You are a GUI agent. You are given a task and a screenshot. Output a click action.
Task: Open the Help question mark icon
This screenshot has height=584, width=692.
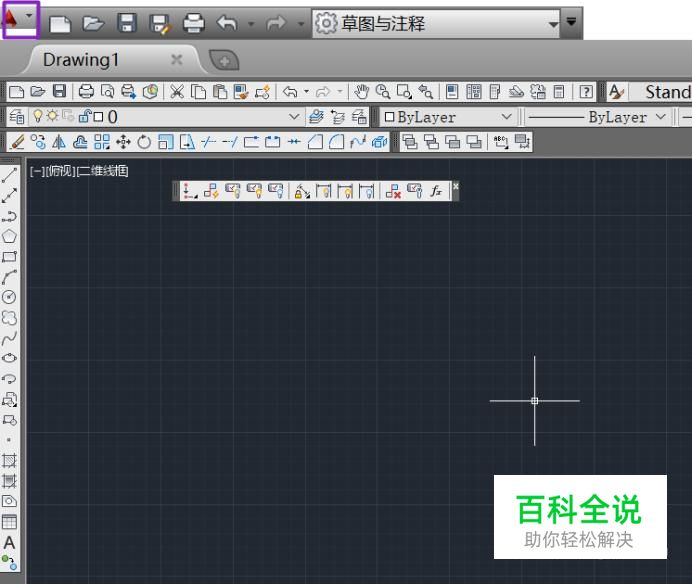coord(586,92)
